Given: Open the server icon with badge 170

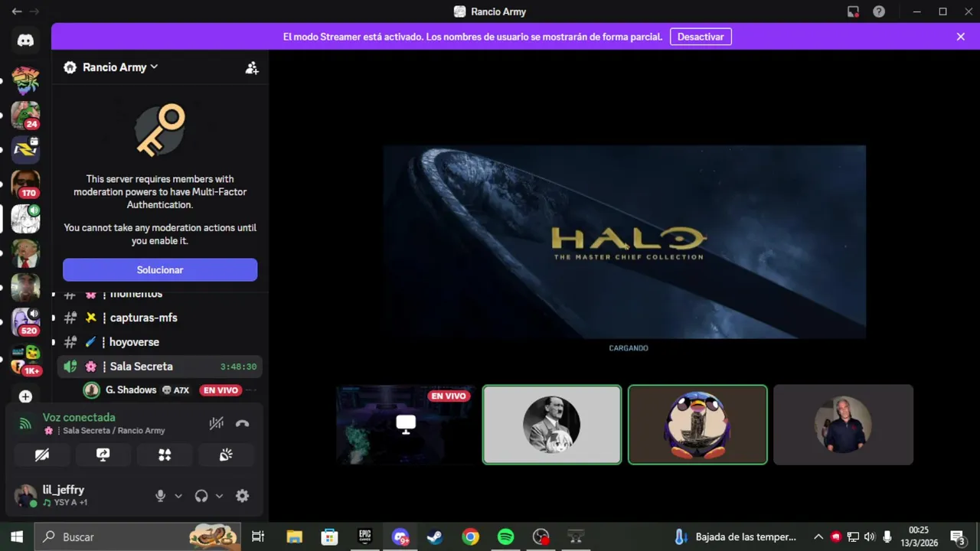Looking at the screenshot, I should coord(25,184).
